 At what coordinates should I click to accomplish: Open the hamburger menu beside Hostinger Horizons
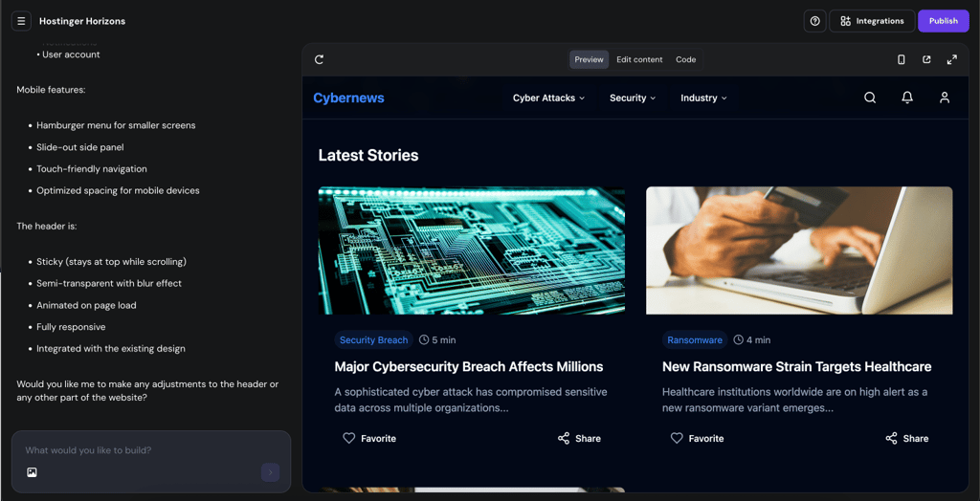[x=21, y=21]
